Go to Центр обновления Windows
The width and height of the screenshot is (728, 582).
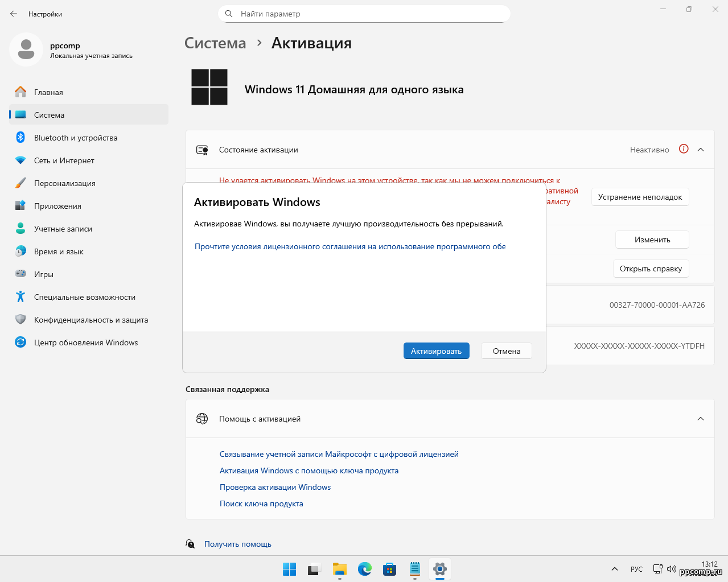click(85, 342)
